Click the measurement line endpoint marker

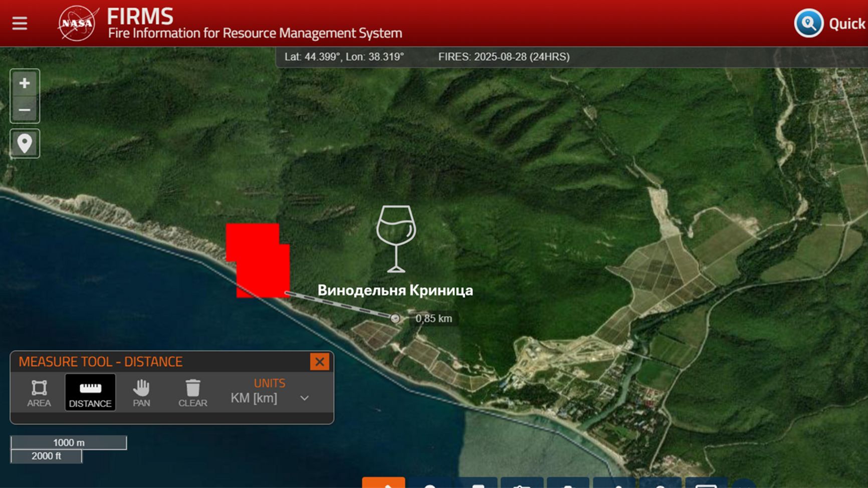click(x=395, y=318)
